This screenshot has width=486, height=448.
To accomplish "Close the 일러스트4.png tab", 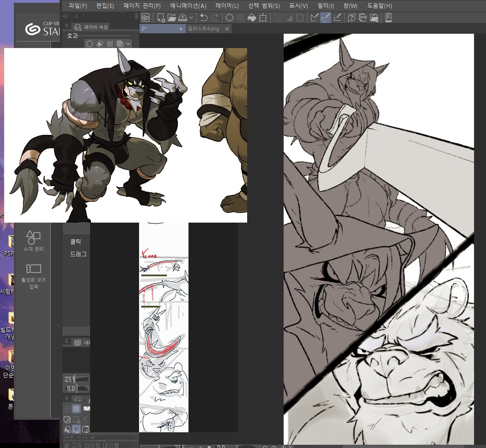I will 227,29.
